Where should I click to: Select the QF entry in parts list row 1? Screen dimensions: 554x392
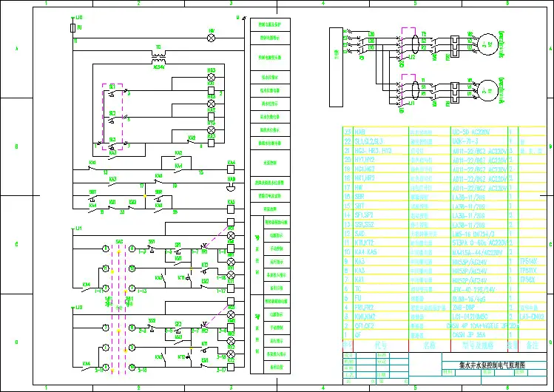pyautogui.click(x=359, y=334)
